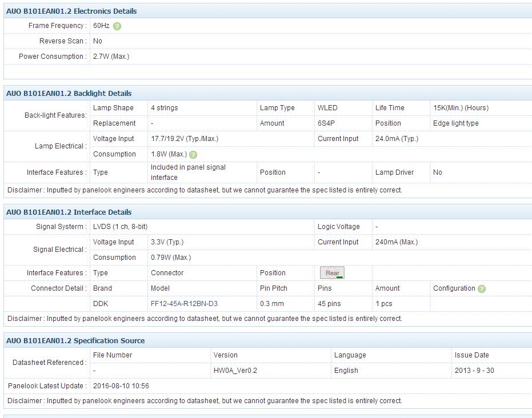Select the 24.0mA (Typ.) current input value

pos(397,139)
